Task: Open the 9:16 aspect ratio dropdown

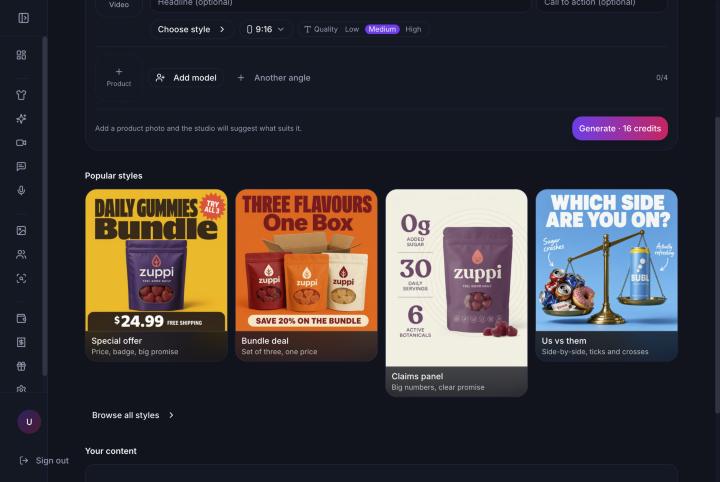Action: coord(265,29)
